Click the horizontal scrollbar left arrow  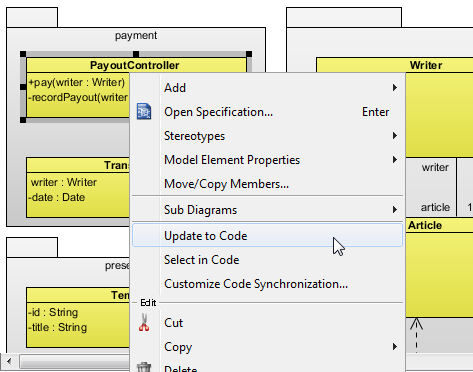point(9,361)
